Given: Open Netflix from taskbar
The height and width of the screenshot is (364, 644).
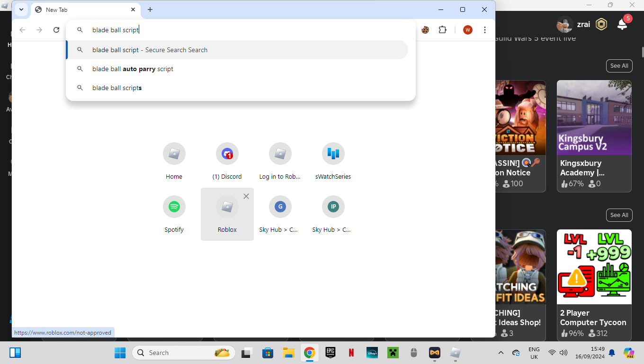Looking at the screenshot, I should 351,353.
